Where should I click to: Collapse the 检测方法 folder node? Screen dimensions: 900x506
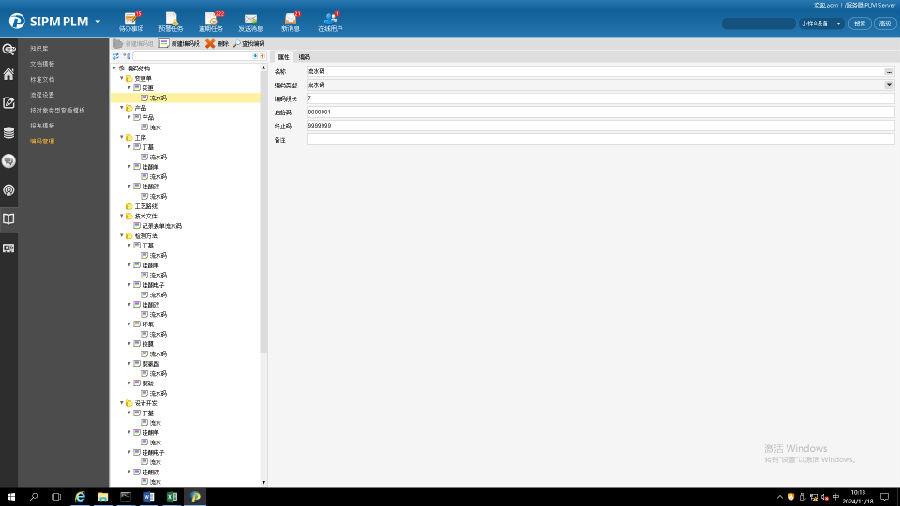122,236
